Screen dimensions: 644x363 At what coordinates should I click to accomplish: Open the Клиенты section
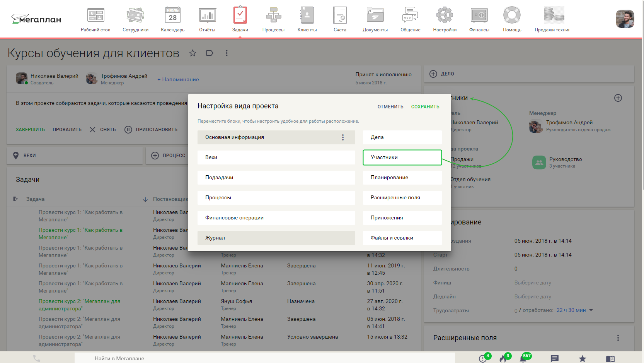click(307, 19)
